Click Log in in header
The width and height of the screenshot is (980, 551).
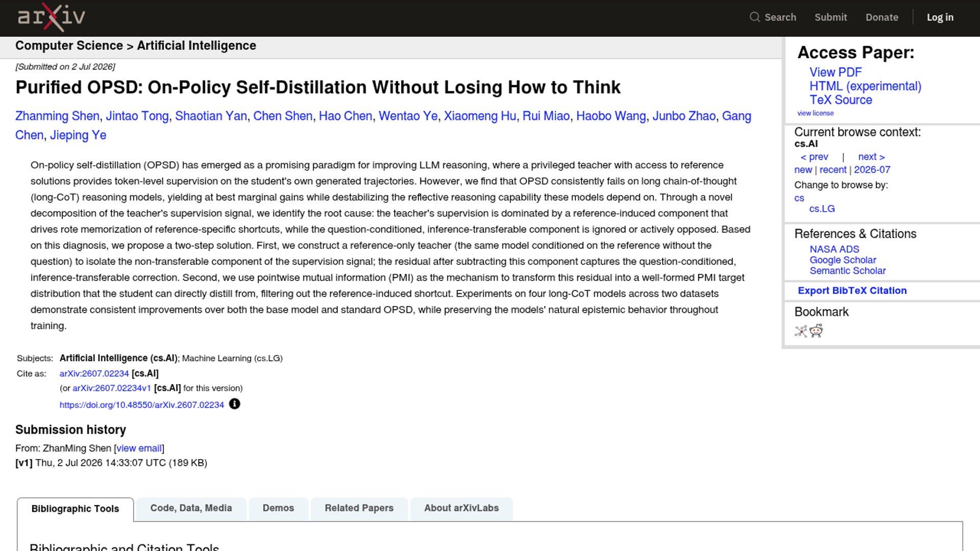pyautogui.click(x=940, y=17)
